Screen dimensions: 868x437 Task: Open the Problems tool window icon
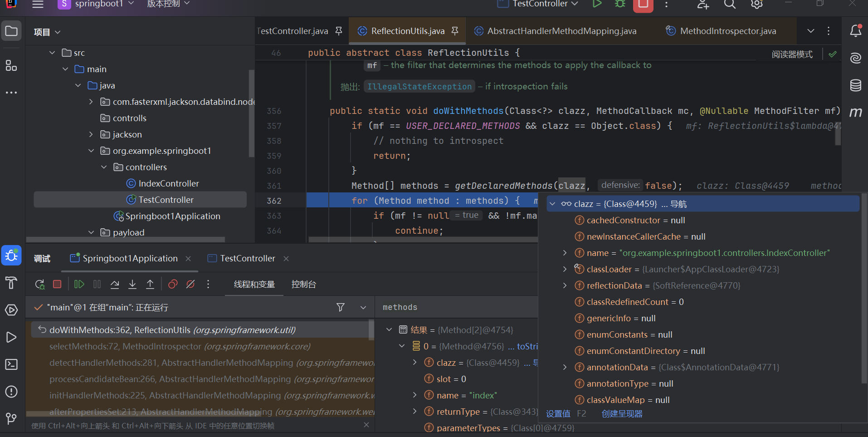pos(11,392)
